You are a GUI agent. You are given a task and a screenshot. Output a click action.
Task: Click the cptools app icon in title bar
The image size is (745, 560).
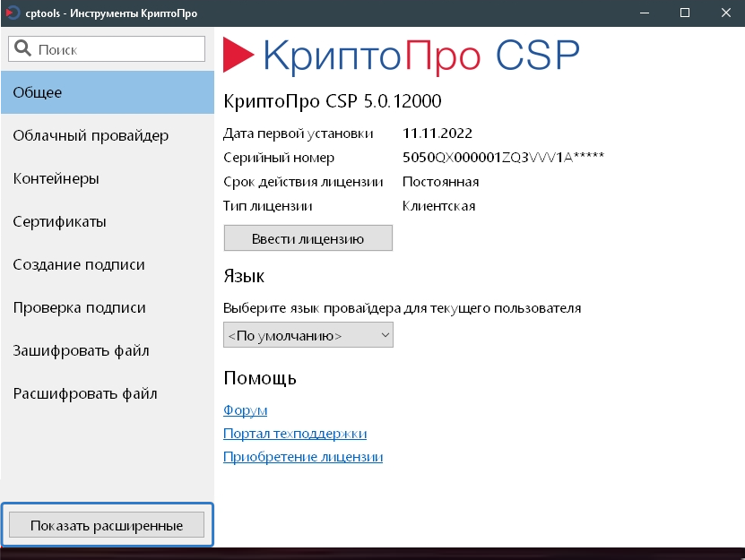(13, 13)
